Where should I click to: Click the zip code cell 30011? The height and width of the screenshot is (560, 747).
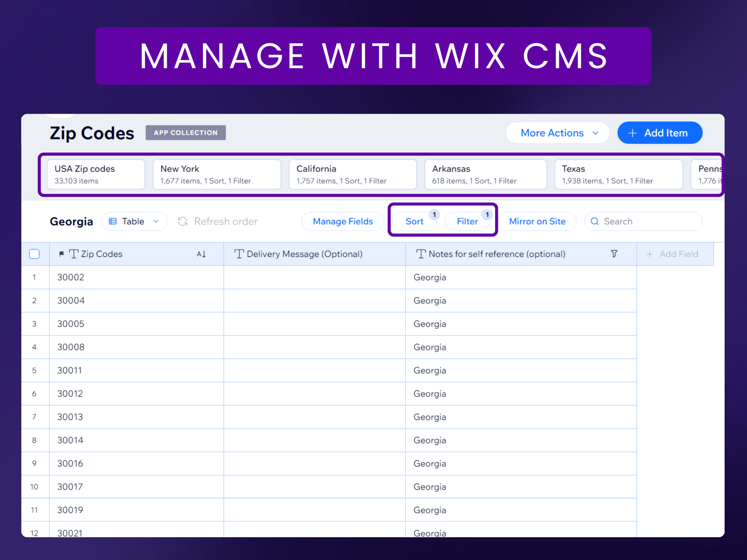click(x=136, y=371)
